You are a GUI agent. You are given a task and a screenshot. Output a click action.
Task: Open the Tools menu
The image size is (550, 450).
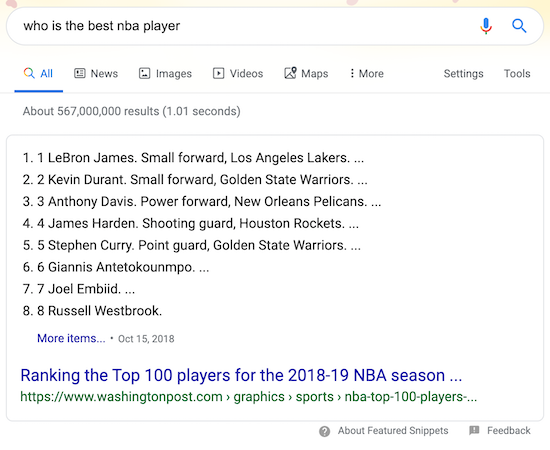click(x=517, y=74)
